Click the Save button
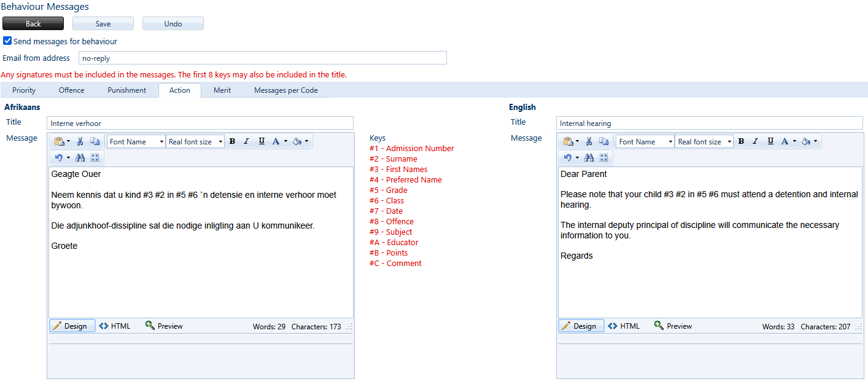Screen dimensions: 868x384 point(103,23)
